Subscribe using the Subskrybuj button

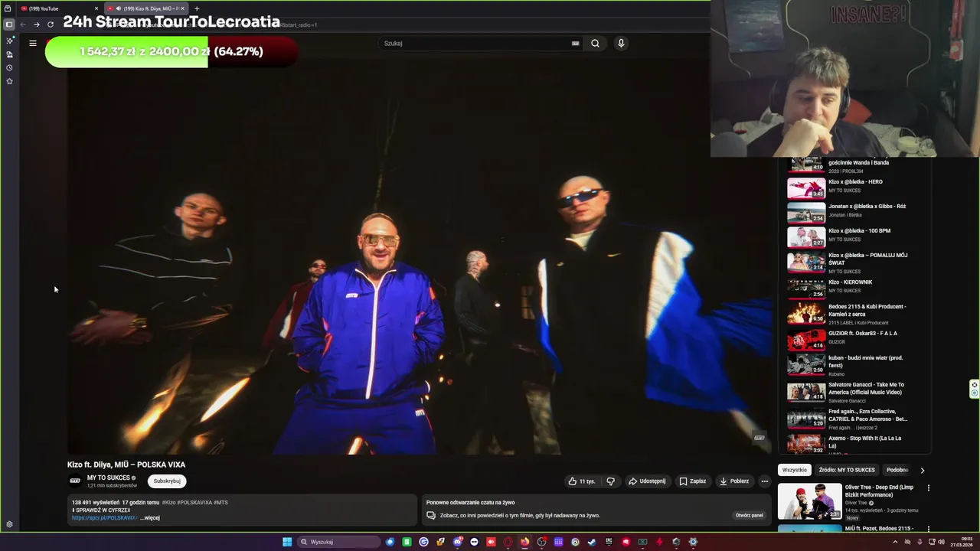coord(167,481)
